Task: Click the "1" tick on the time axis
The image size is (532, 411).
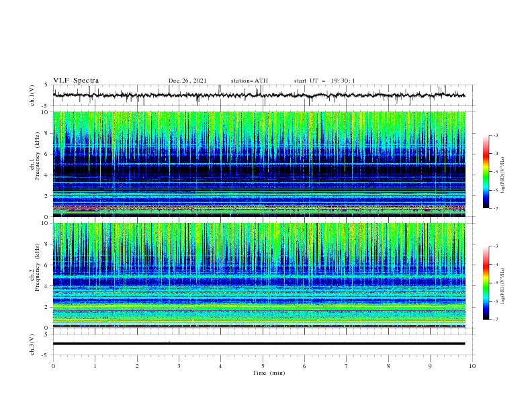Action: coord(95,366)
